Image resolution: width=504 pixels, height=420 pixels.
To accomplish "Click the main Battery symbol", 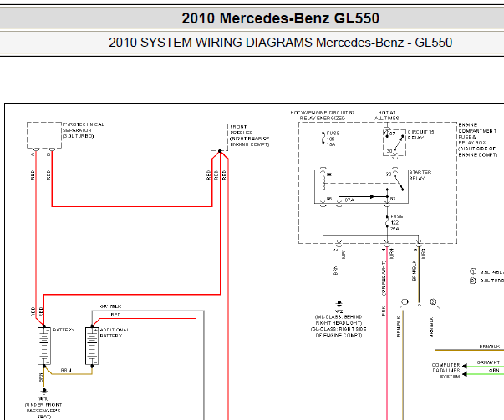I will tap(44, 346).
